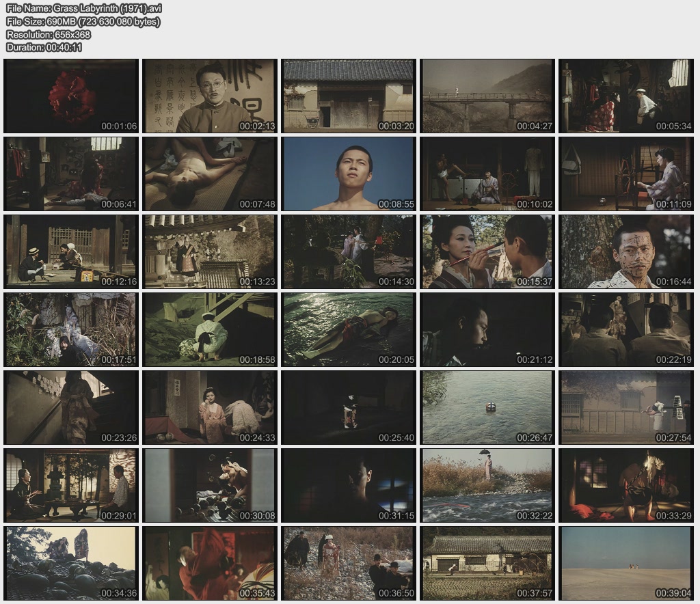Select the Duration 00:40:11 text
The width and height of the screenshot is (700, 604).
(x=44, y=47)
